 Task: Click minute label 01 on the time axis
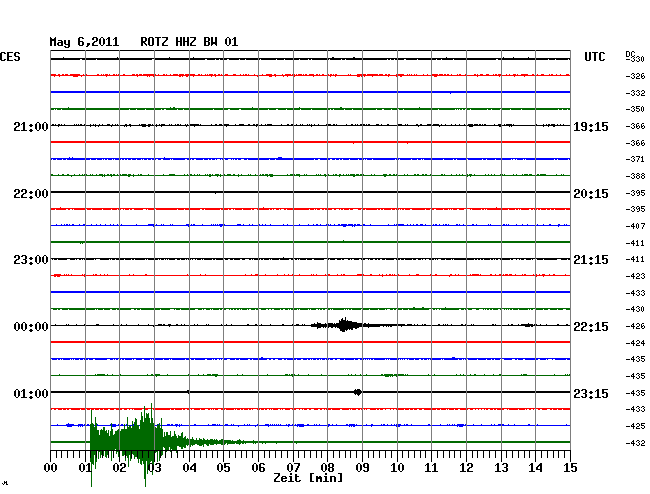coord(85,467)
